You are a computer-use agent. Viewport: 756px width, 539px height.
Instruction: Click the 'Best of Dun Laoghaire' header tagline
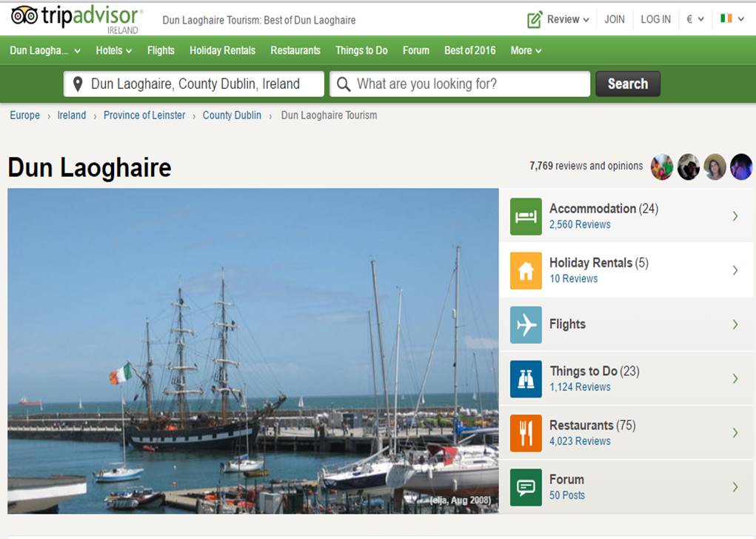[310, 20]
